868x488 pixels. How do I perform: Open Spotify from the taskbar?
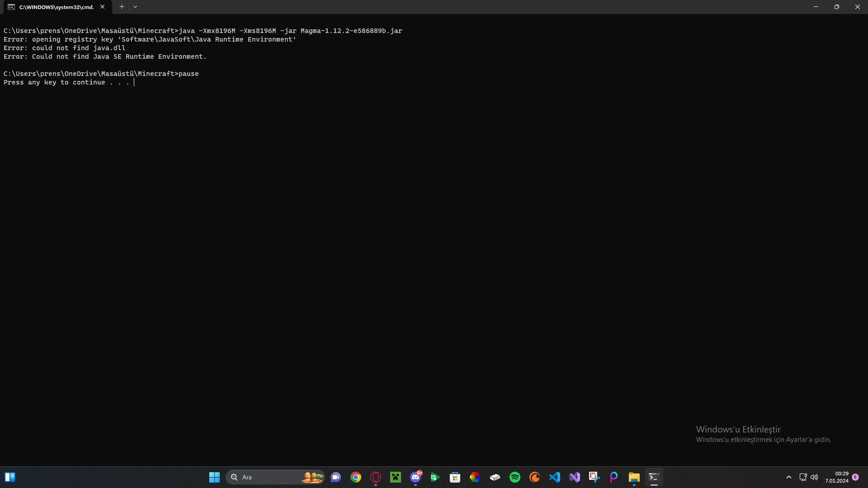coord(515,477)
